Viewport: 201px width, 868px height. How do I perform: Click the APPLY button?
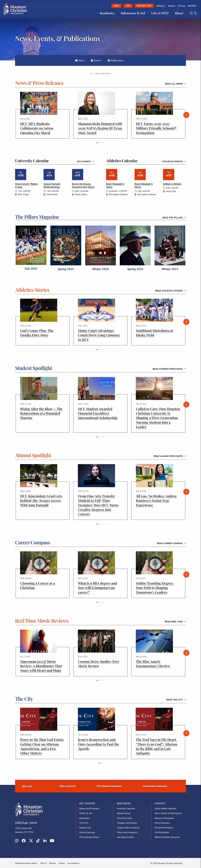pyautogui.click(x=116, y=6)
